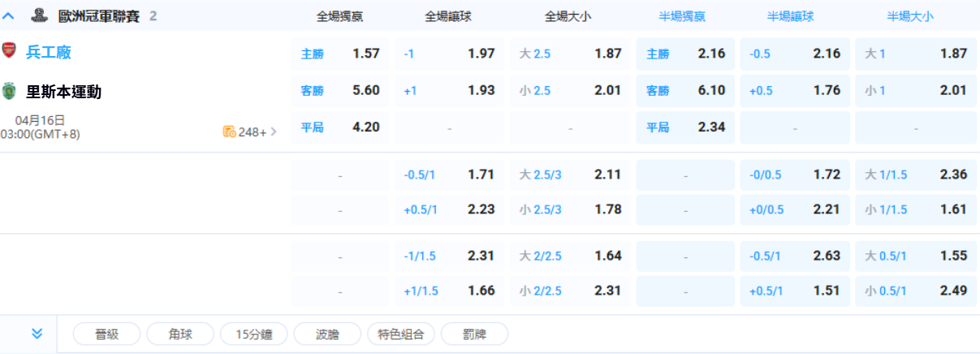Select full-time 客勝 odds 5.60
Screen dimensions: 980x354
(x=340, y=91)
